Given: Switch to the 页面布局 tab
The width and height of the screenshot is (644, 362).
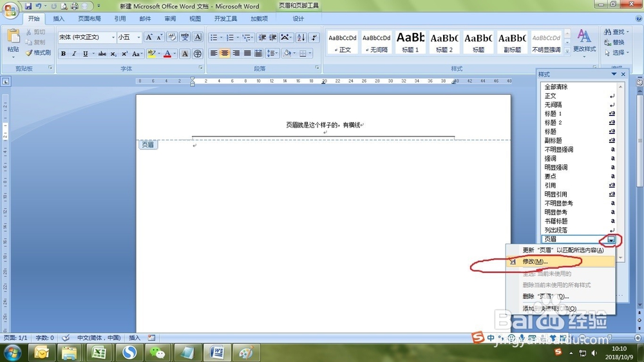Looking at the screenshot, I should [89, 19].
